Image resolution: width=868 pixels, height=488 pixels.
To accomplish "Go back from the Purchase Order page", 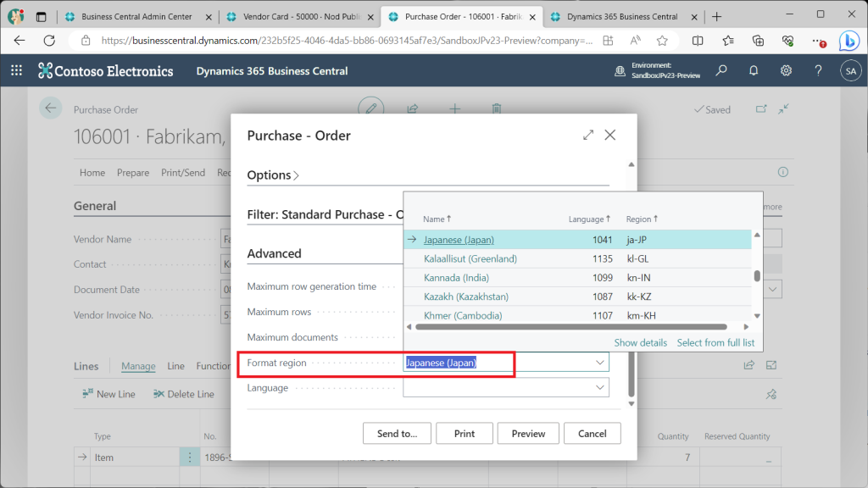I will (x=50, y=108).
